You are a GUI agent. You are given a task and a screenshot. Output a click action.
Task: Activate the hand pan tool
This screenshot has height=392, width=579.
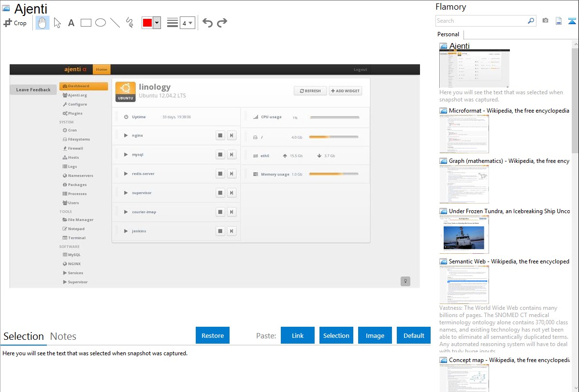click(43, 23)
